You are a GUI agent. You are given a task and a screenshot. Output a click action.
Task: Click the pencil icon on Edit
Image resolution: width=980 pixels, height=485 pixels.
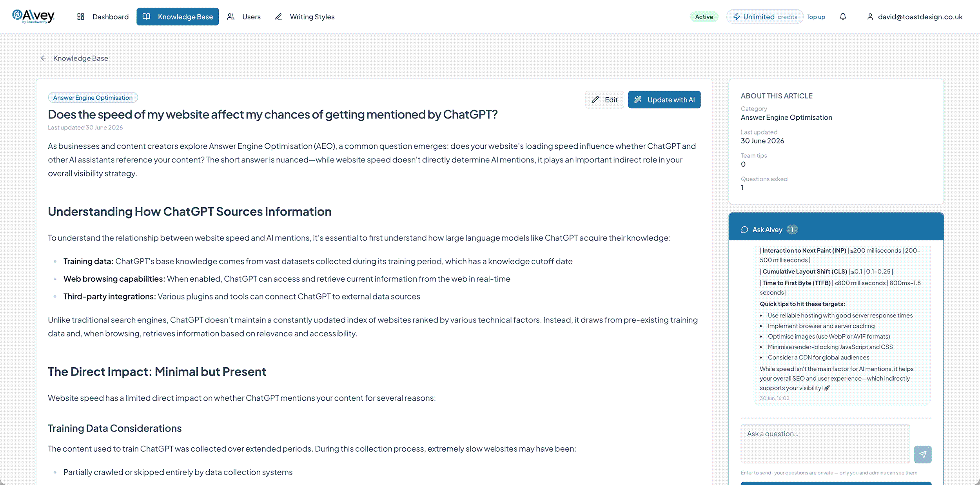click(x=595, y=100)
